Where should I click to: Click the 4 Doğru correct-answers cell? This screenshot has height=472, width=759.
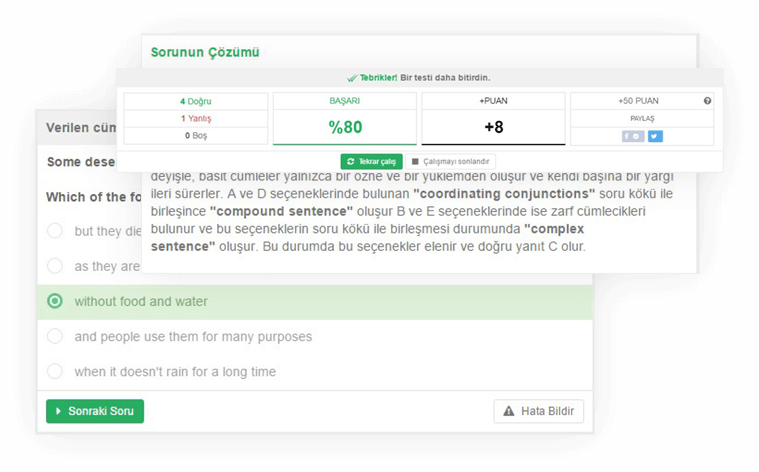(196, 101)
